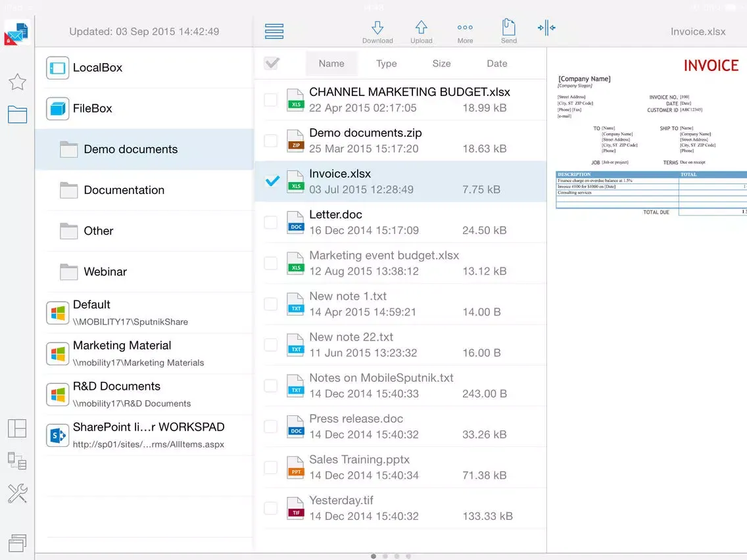Viewport: 747px width, 560px height.
Task: Select Marketing event budget.xlsx file name
Action: click(384, 255)
